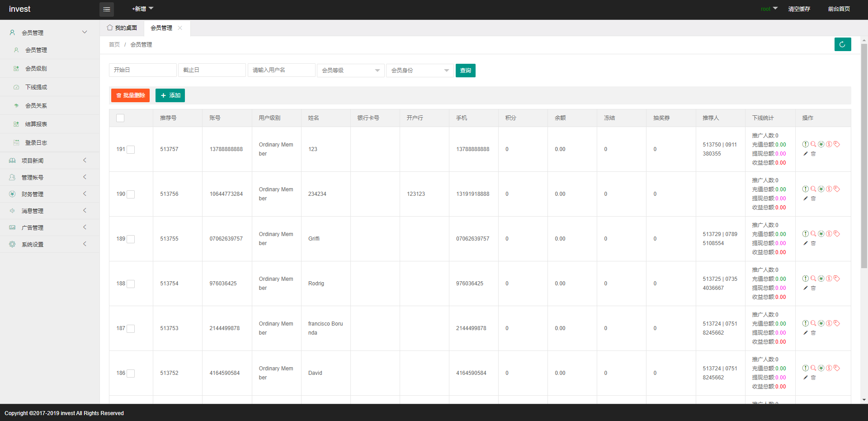Click the red tag icon for row 186
The image size is (868, 421).
(837, 368)
